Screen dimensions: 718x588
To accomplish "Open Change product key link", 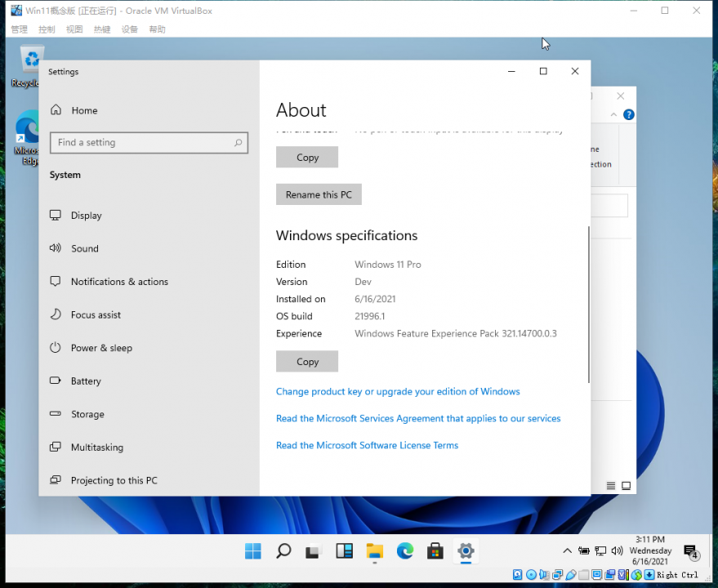I will point(398,391).
